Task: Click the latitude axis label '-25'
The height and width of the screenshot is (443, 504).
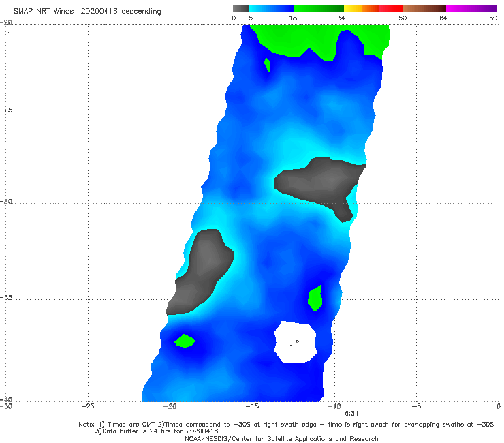Action: click(6, 110)
